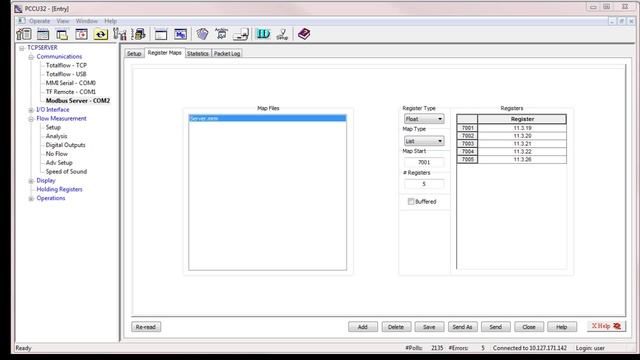Select Speed of Sound in tree
This screenshot has width=640, height=360.
point(66,171)
